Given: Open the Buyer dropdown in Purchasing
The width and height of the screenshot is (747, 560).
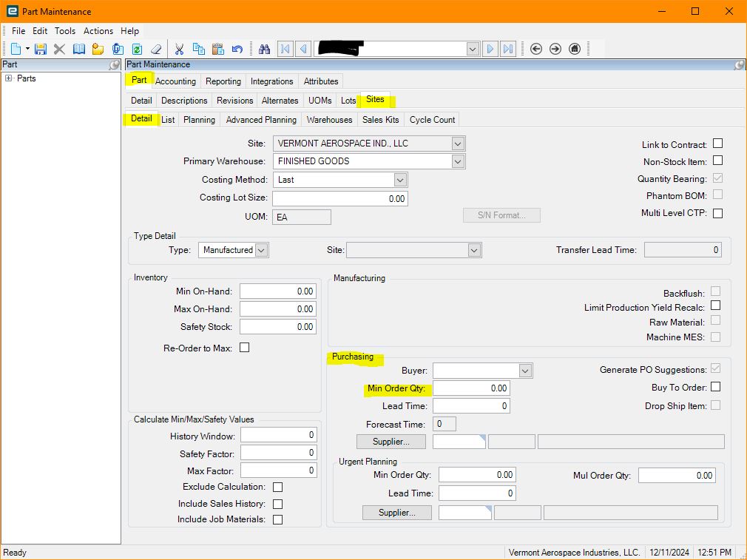Looking at the screenshot, I should [x=525, y=371].
